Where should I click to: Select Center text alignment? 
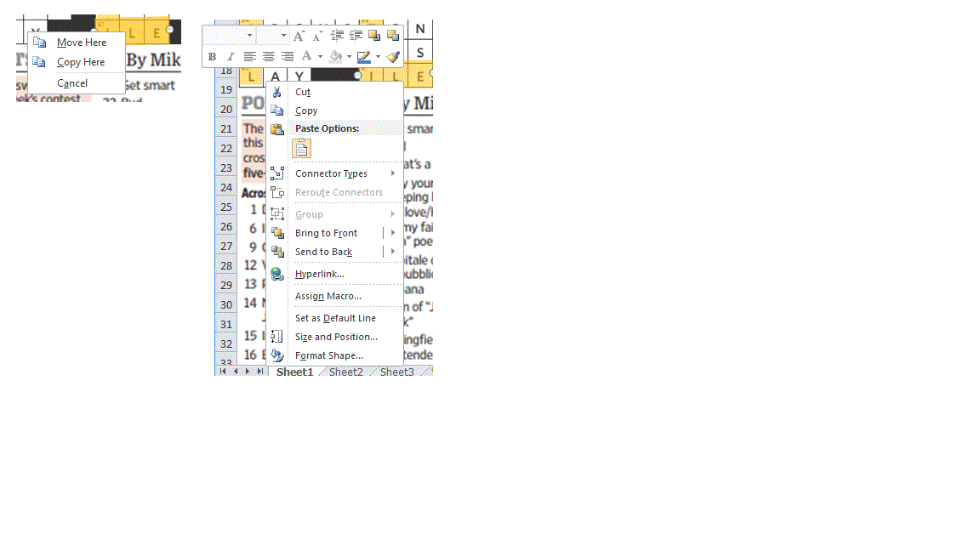[x=269, y=57]
